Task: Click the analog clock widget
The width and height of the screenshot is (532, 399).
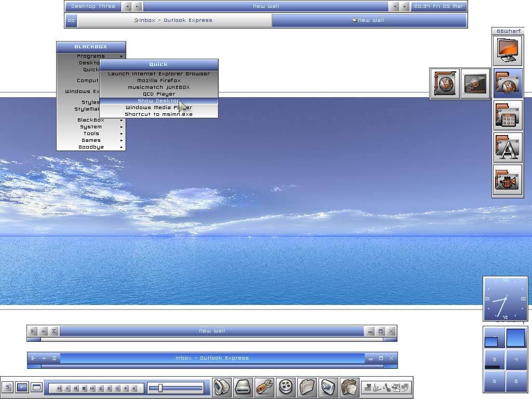Action: click(505, 299)
